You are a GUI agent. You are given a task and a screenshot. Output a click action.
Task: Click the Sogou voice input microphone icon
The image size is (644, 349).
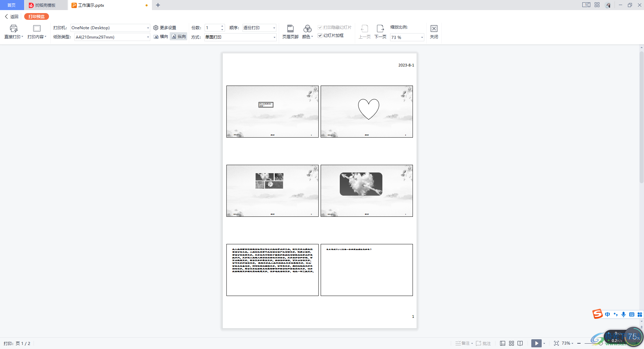point(624,314)
